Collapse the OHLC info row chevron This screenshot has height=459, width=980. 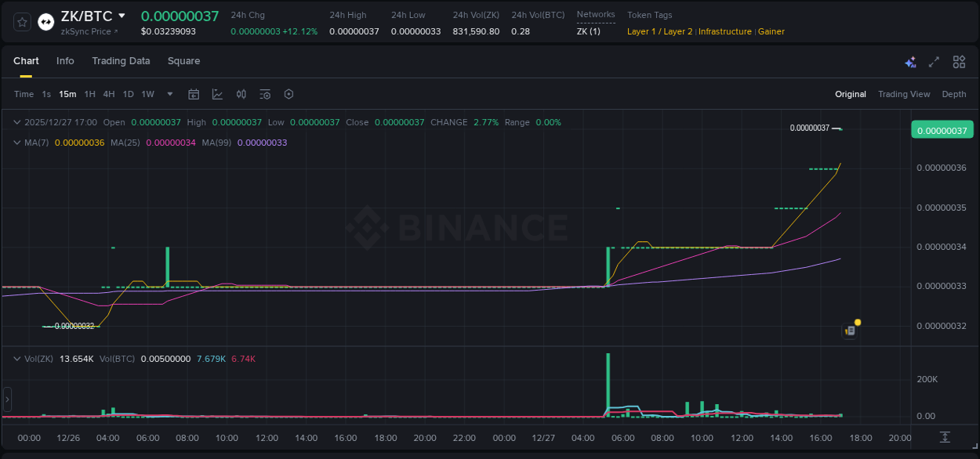coord(16,122)
